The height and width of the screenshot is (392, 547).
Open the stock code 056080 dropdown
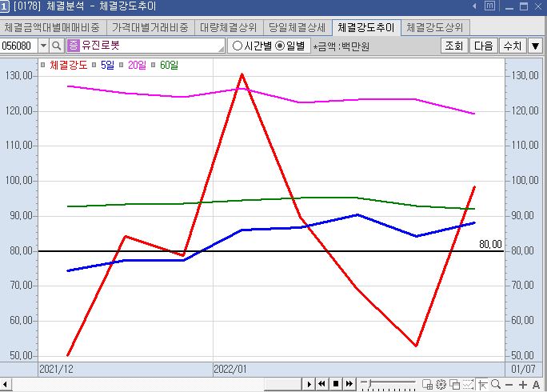coord(43,46)
